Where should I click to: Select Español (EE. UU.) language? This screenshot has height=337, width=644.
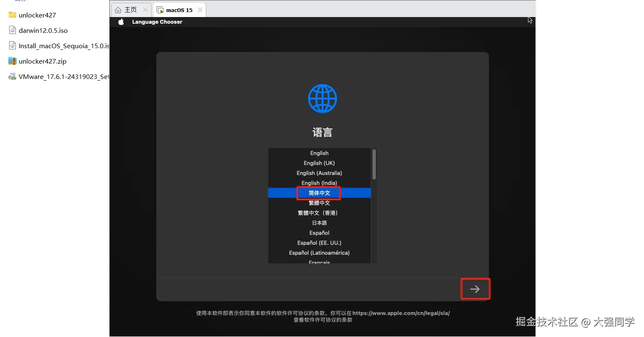click(x=319, y=243)
